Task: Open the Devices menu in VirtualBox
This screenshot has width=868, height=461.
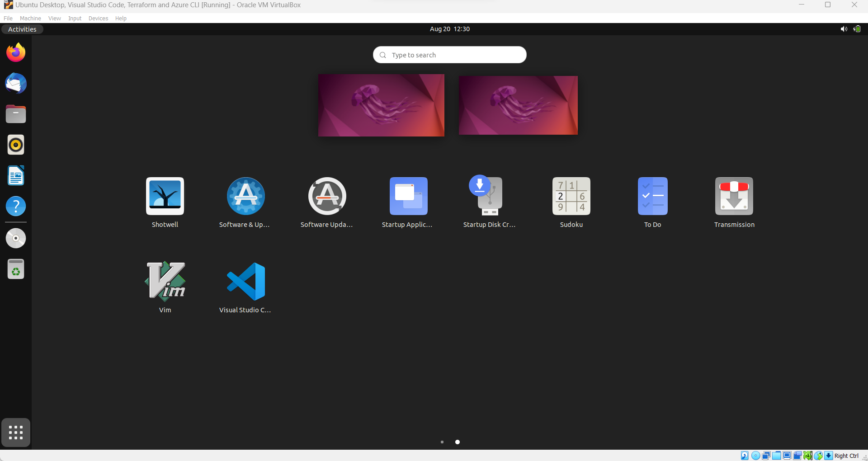Action: pyautogui.click(x=98, y=19)
